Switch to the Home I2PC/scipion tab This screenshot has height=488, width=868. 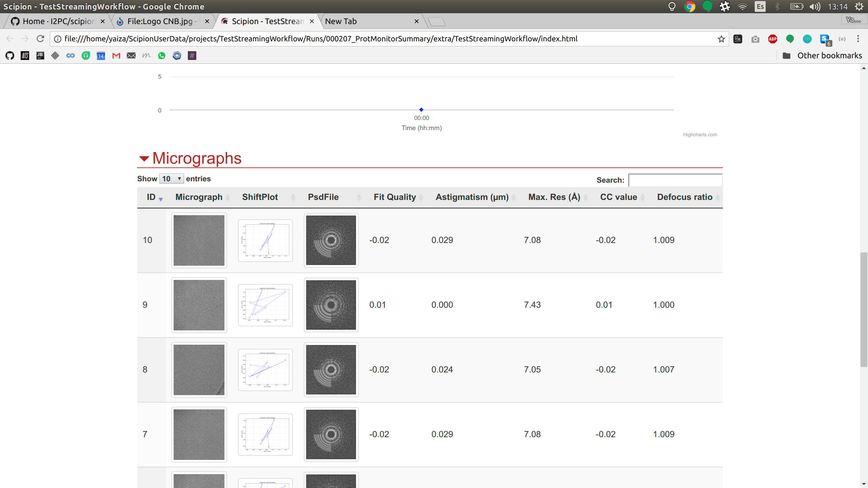(58, 21)
